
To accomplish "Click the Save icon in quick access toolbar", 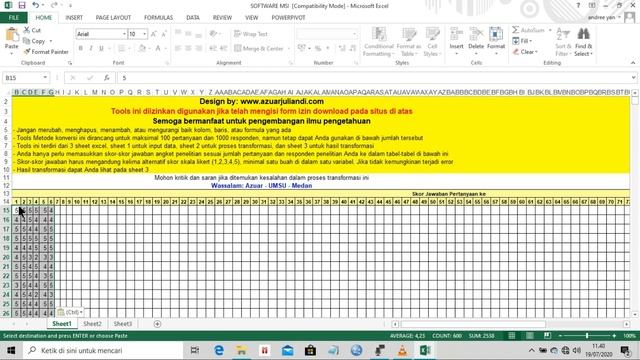I will pyautogui.click(x=22, y=6).
